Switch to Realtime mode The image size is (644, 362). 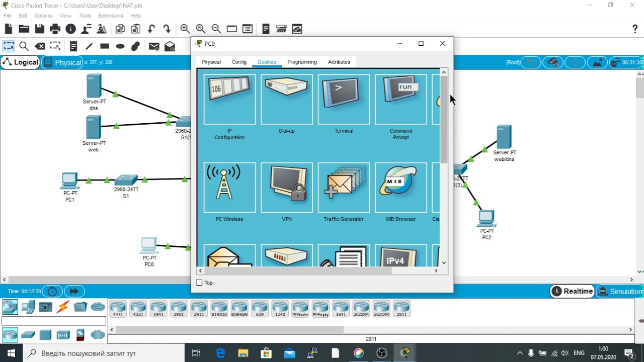click(x=573, y=291)
